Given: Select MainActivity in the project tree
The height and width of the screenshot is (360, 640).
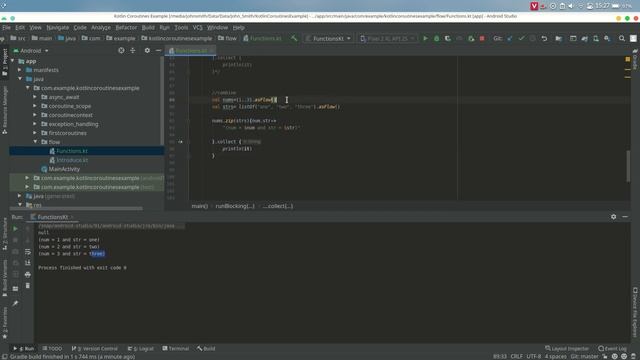Looking at the screenshot, I should click(64, 169).
